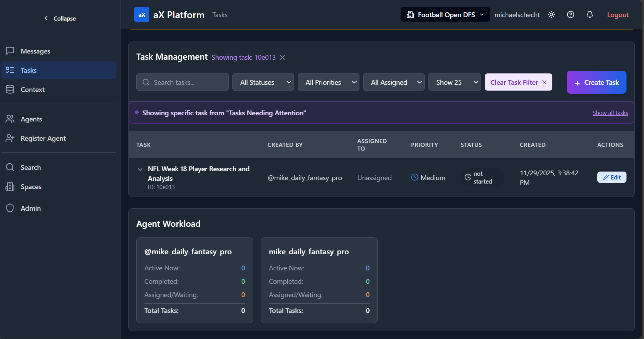Screen dimensions: 644x339
Task: Click inside the Search tasks field
Action: (x=182, y=82)
